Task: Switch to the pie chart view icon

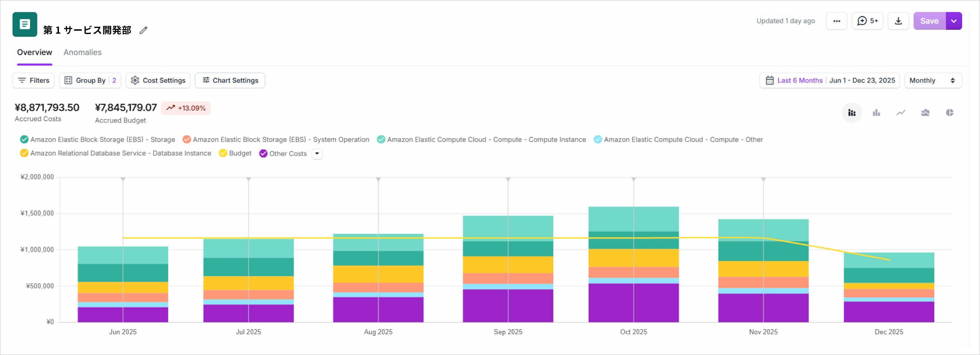Action: pyautogui.click(x=950, y=112)
